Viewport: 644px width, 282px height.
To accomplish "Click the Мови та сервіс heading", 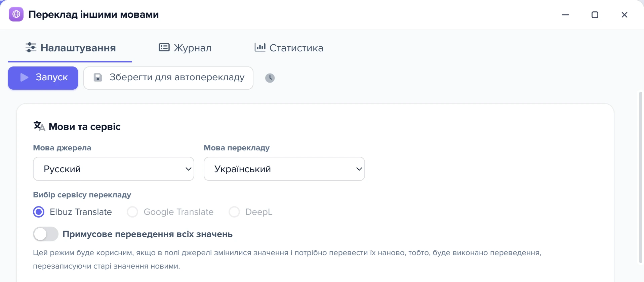I will click(85, 127).
